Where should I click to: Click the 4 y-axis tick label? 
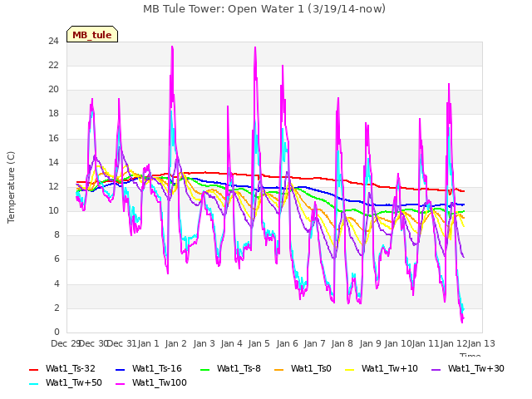[57, 283]
